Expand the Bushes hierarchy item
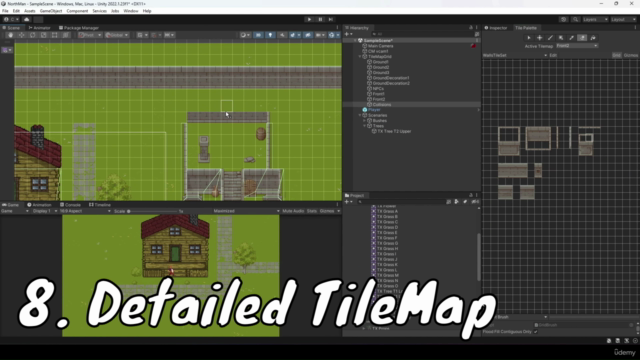 coord(364,121)
